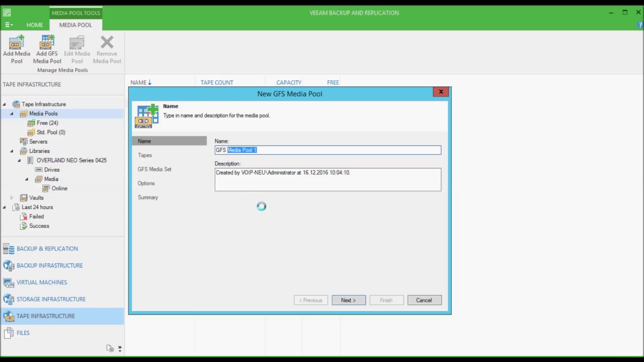Click the Free (24) pool icon
The height and width of the screenshot is (362, 644).
click(31, 123)
